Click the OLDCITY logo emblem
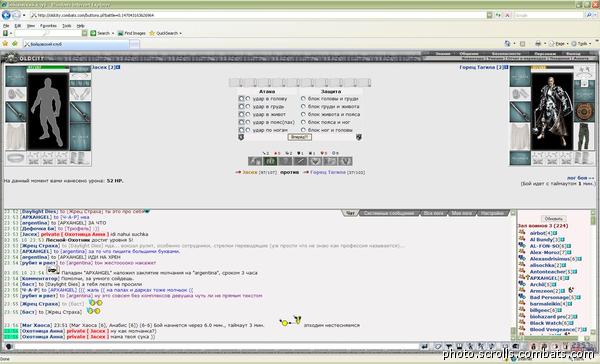 click(x=11, y=58)
